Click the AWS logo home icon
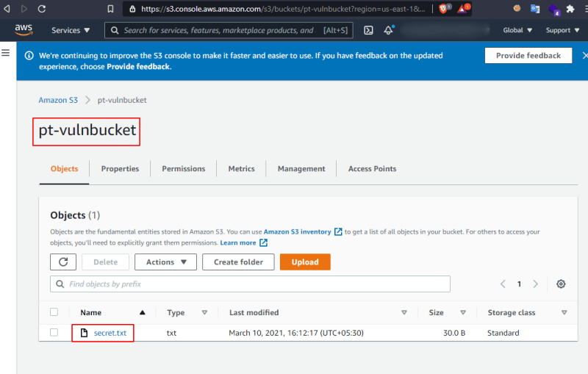The width and height of the screenshot is (588, 374). click(24, 30)
